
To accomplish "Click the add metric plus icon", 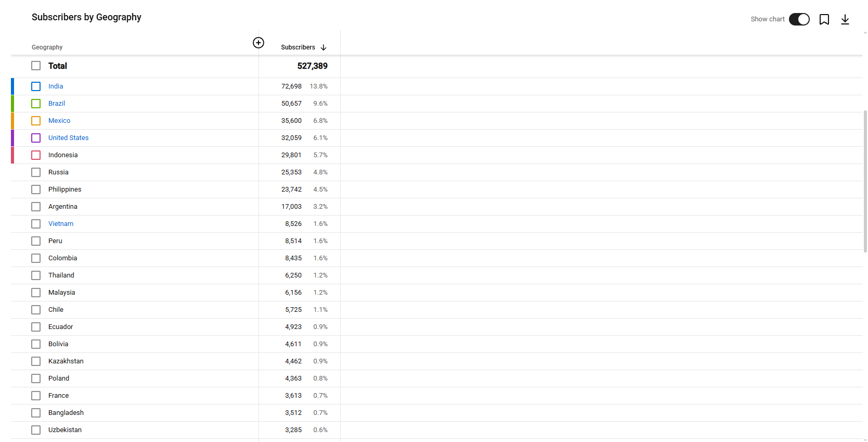I will [258, 43].
